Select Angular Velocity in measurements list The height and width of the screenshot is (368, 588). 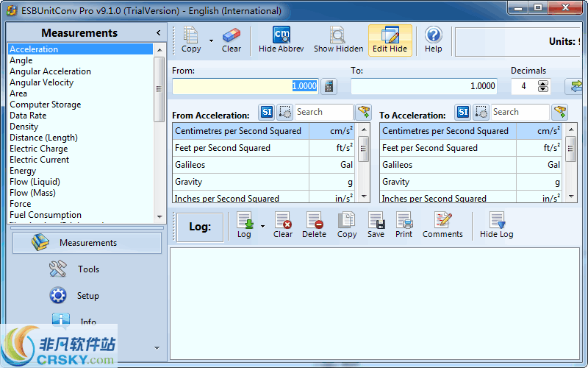coord(41,82)
